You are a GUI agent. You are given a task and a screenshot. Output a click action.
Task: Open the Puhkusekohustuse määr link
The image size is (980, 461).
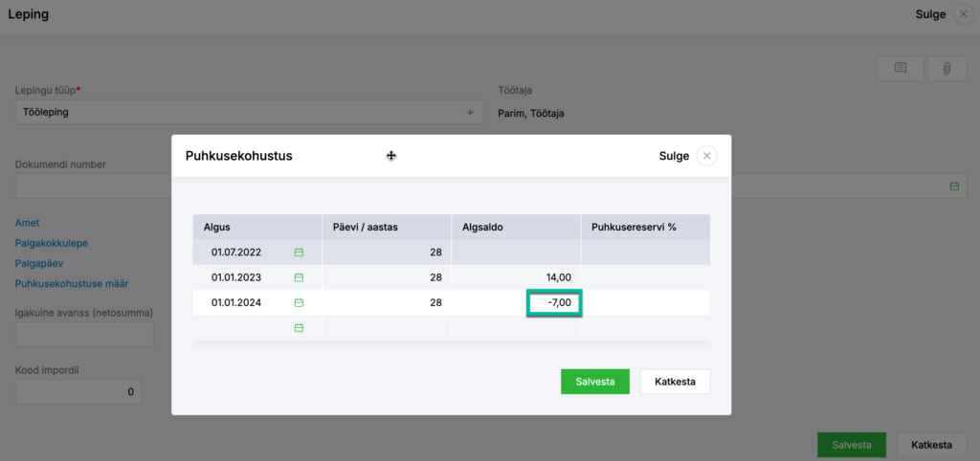(72, 284)
